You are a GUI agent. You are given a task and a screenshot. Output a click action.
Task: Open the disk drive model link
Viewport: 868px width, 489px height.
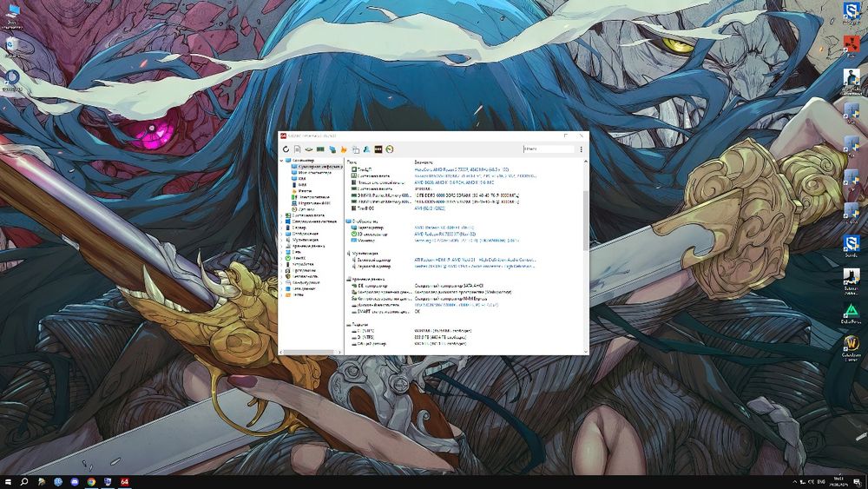coord(457,305)
